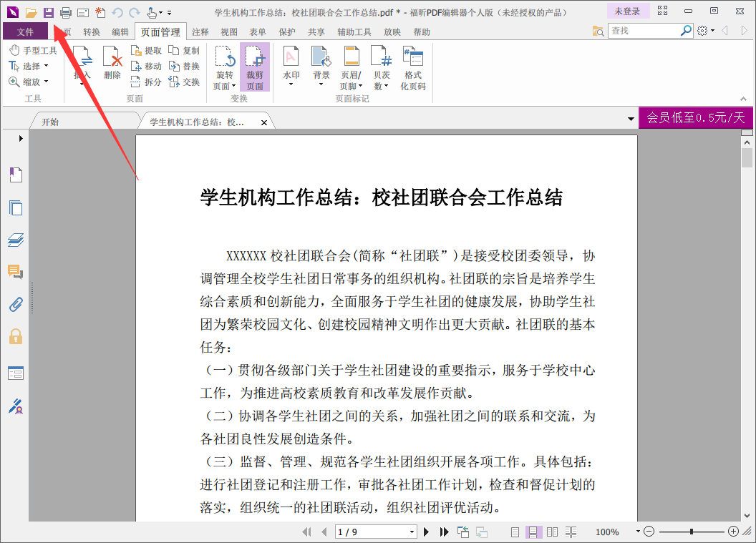Move pages using 移动
This screenshot has height=543, width=756.
[146, 67]
